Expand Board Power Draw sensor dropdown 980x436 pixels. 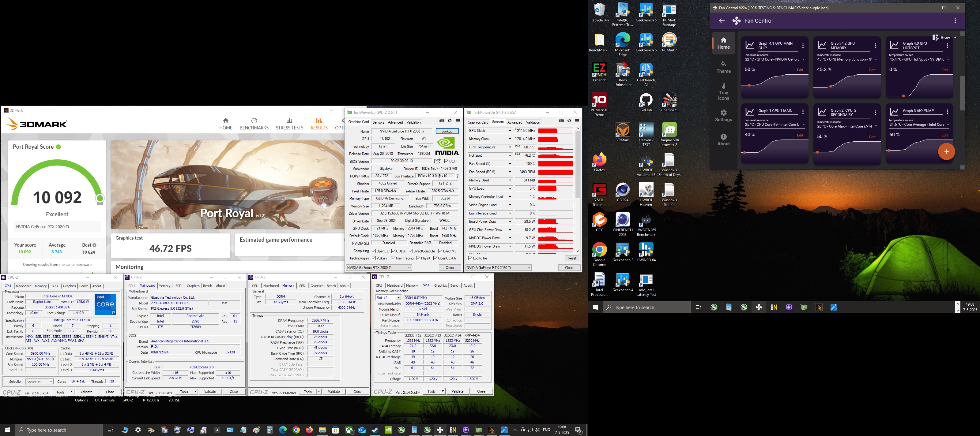tap(510, 222)
